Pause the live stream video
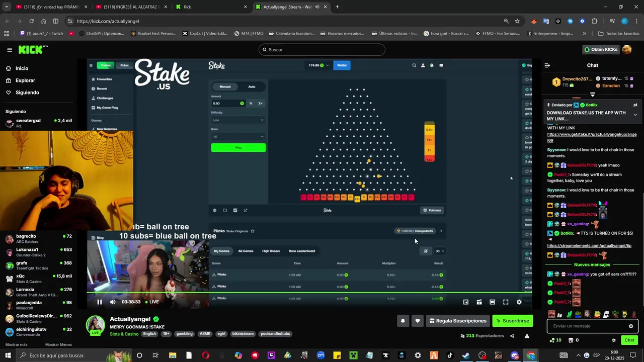This screenshot has width=644, height=362. coord(100,302)
